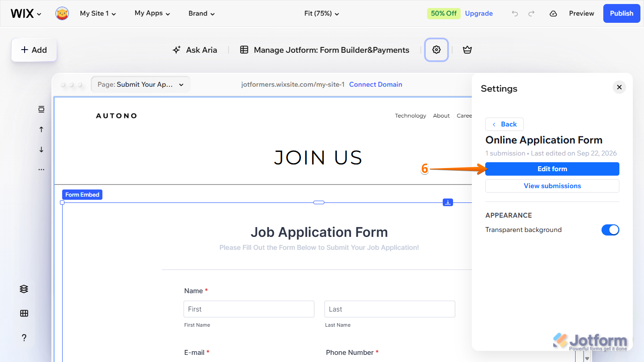Click the Online Application Form title
This screenshot has width=644, height=362.
(544, 140)
